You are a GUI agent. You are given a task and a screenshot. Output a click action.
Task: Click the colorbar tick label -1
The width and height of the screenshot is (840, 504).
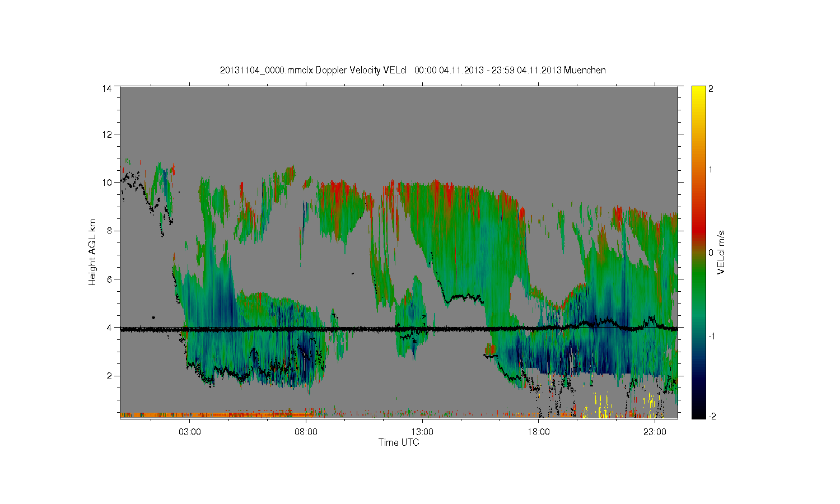[712, 336]
